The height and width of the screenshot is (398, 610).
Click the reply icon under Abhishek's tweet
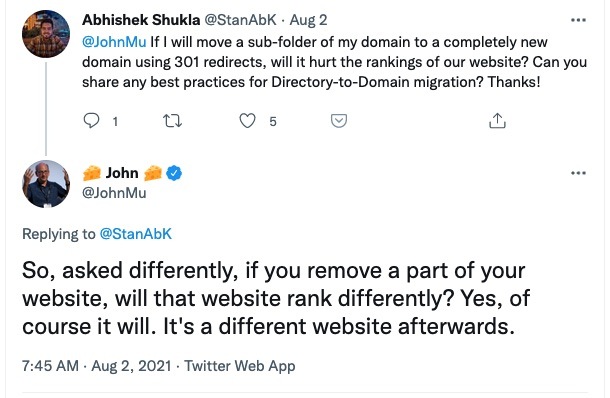[92, 121]
